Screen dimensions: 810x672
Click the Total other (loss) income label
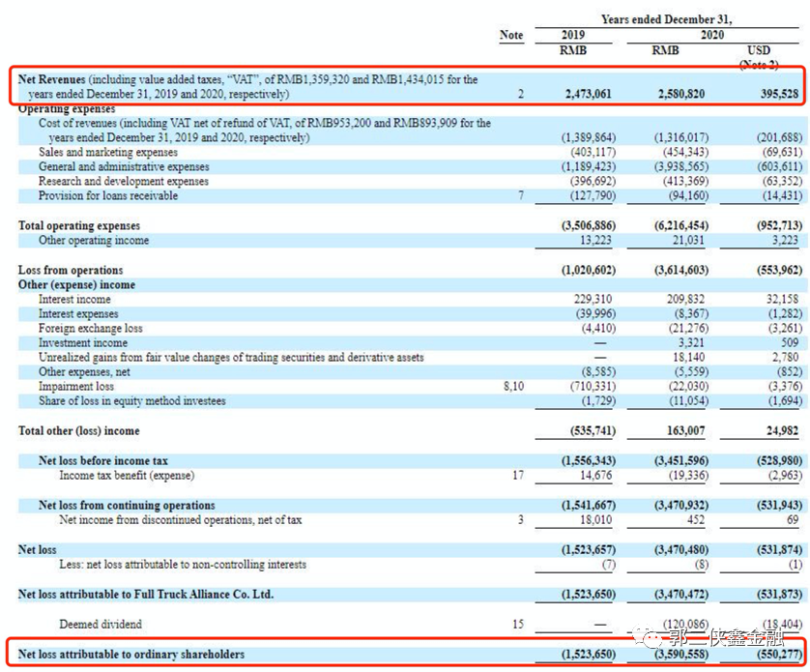click(x=79, y=431)
